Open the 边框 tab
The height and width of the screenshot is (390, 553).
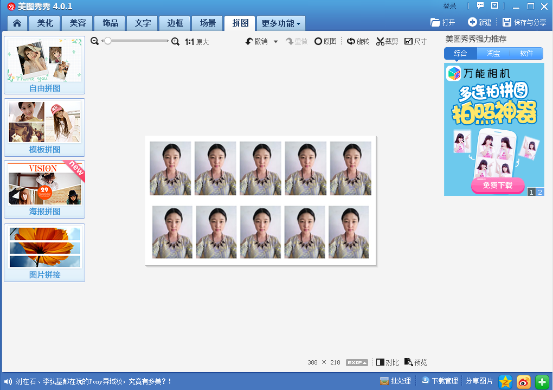175,23
